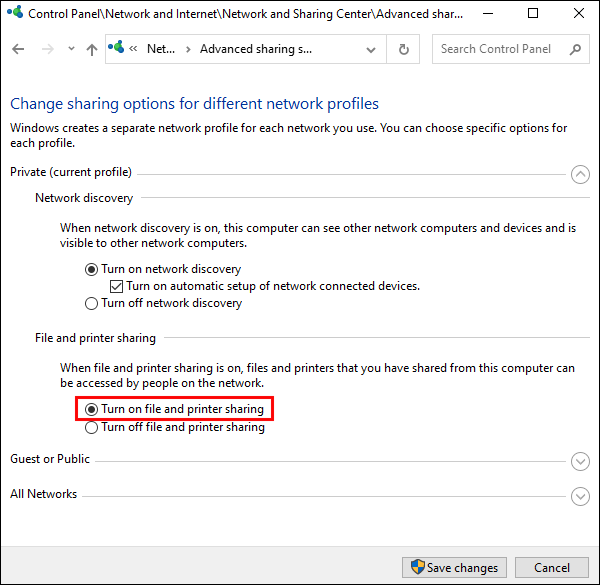This screenshot has height=585, width=600.
Task: Go back with the Back arrow
Action: pyautogui.click(x=18, y=49)
